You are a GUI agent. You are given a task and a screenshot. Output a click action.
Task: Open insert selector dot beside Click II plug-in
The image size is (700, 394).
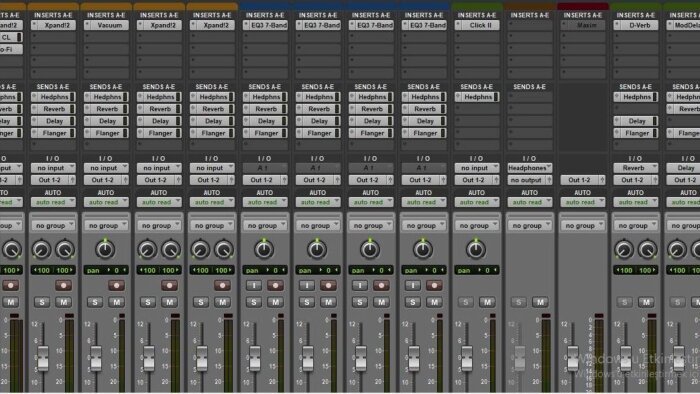click(458, 25)
